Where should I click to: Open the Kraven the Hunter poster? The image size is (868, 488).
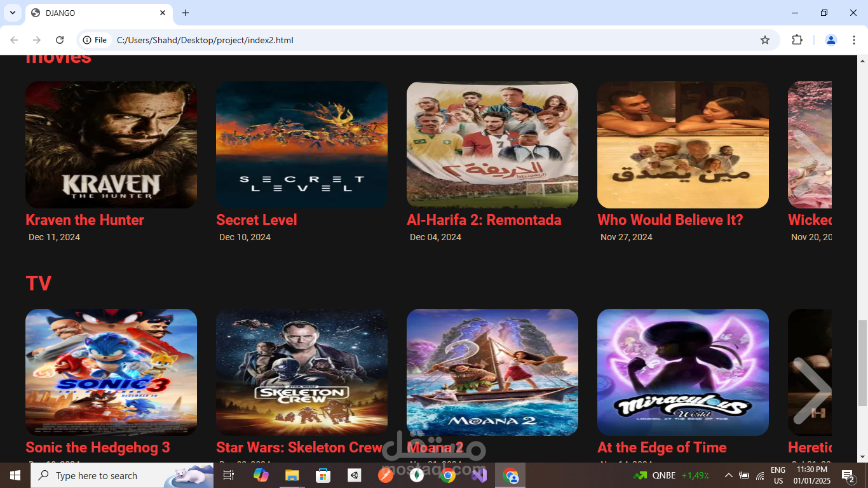(x=111, y=145)
